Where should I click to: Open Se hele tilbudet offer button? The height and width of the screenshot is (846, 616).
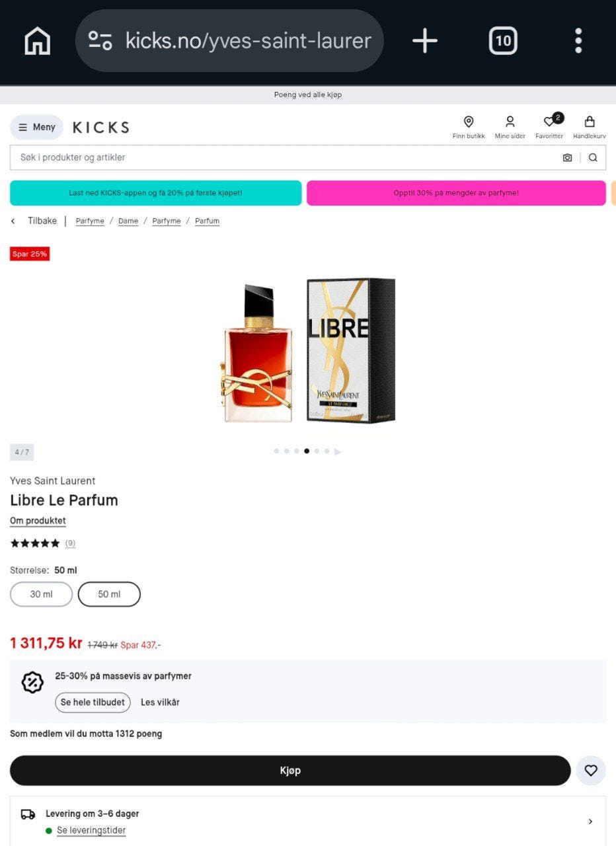point(93,702)
